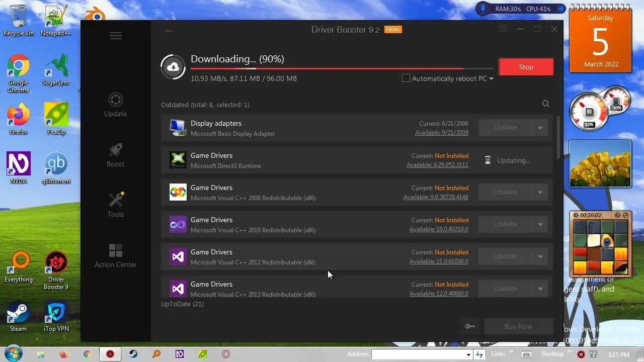The height and width of the screenshot is (362, 644).
Task: Open the Google Chrome desktop shortcut
Action: coord(19,73)
